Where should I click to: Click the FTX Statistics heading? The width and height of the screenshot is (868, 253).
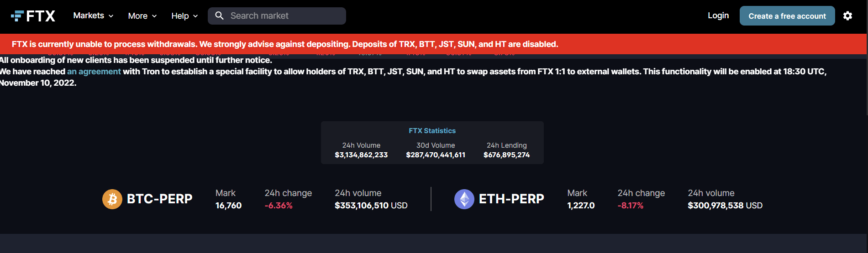coord(432,131)
